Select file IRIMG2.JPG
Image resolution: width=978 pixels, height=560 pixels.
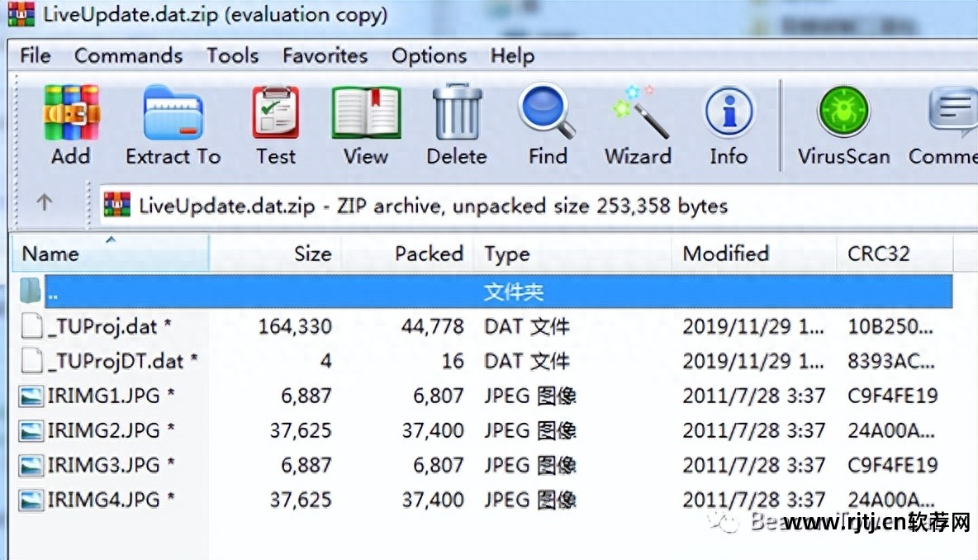(111, 431)
